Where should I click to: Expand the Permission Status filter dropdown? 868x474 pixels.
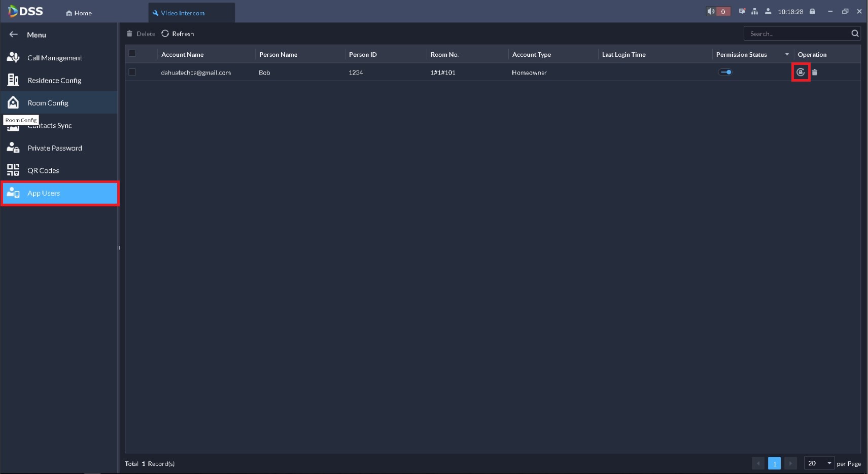point(787,54)
